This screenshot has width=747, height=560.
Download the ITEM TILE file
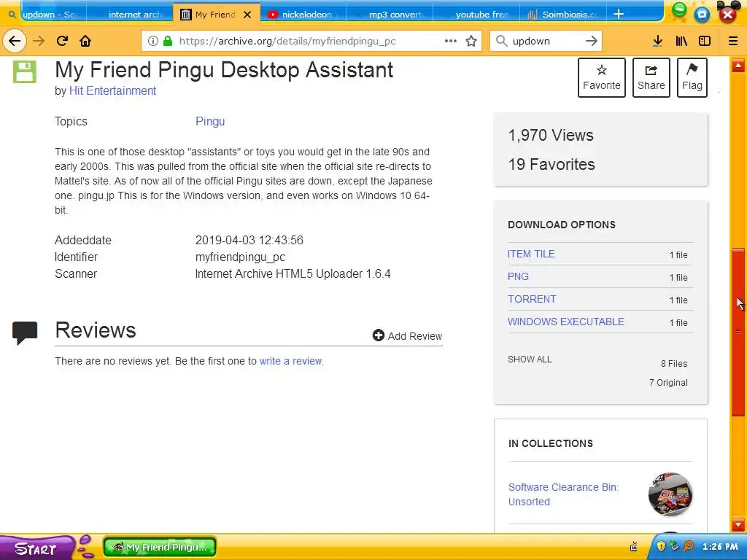531,254
